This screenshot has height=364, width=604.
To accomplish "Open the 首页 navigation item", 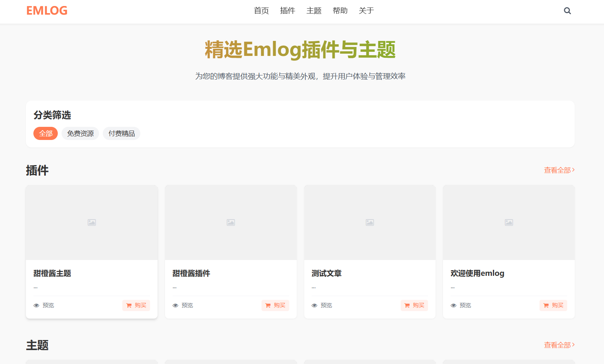I will pyautogui.click(x=261, y=11).
